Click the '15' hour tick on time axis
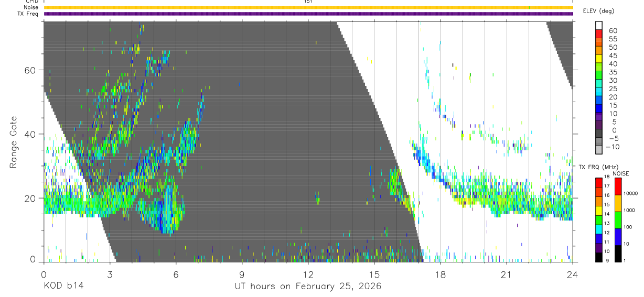Viewport: 644px width, 297px height. pos(374,274)
